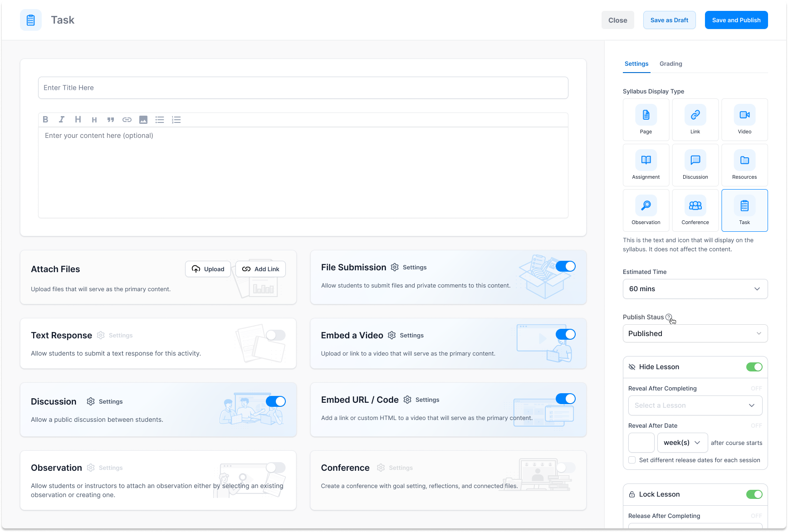The height and width of the screenshot is (532, 788).
Task: Select Conference syllabus display type
Action: point(695,210)
